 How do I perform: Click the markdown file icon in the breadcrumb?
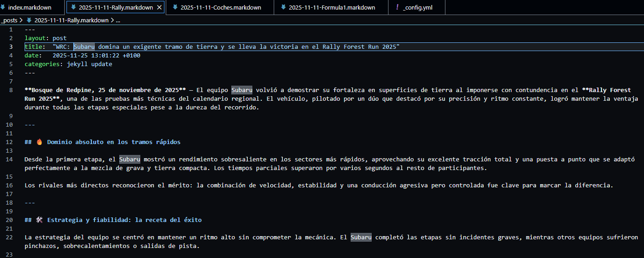[x=29, y=20]
